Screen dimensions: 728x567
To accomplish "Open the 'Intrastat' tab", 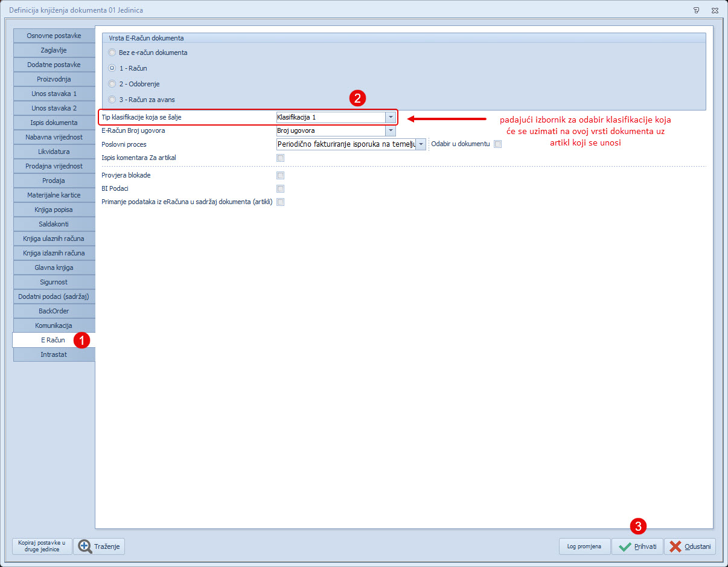I will click(54, 354).
